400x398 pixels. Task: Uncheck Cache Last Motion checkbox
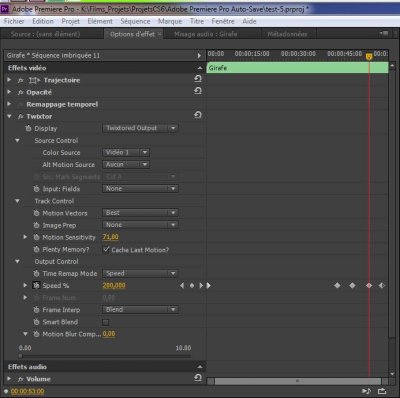tap(106, 250)
